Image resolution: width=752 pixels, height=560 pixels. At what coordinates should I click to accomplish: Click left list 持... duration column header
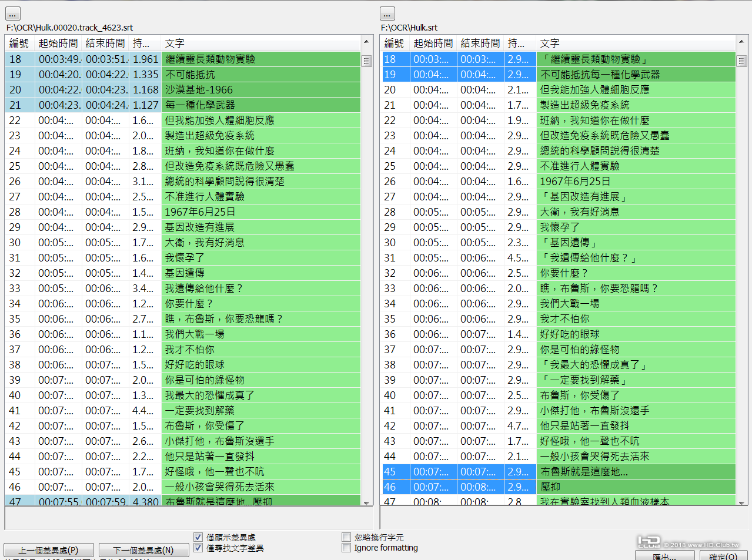click(145, 43)
